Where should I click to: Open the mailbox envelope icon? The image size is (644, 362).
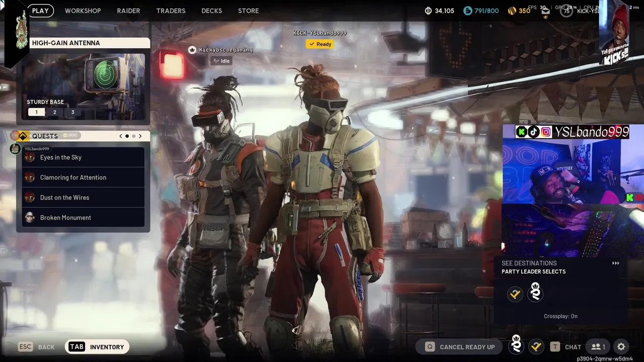coord(546,12)
